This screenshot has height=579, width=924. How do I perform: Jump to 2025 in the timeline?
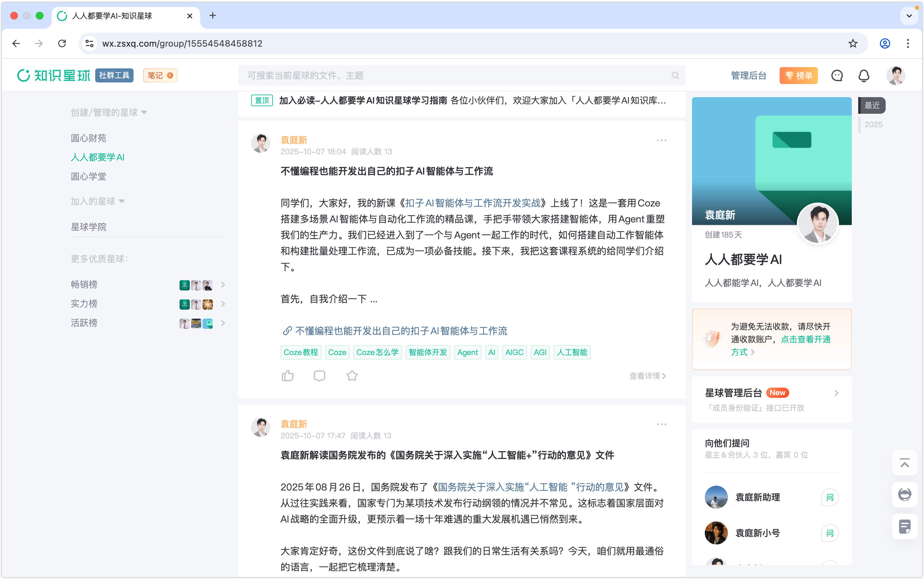[x=874, y=124]
